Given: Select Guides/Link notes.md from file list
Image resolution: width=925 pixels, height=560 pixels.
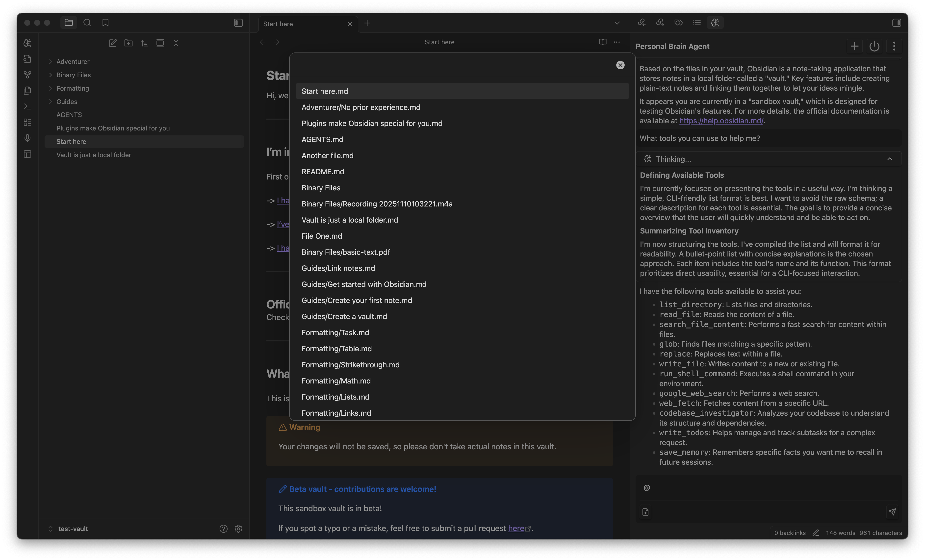Looking at the screenshot, I should point(338,268).
